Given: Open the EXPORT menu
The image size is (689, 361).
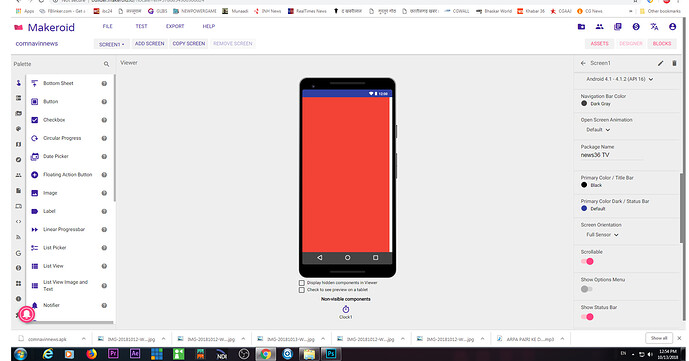Looking at the screenshot, I should [175, 26].
